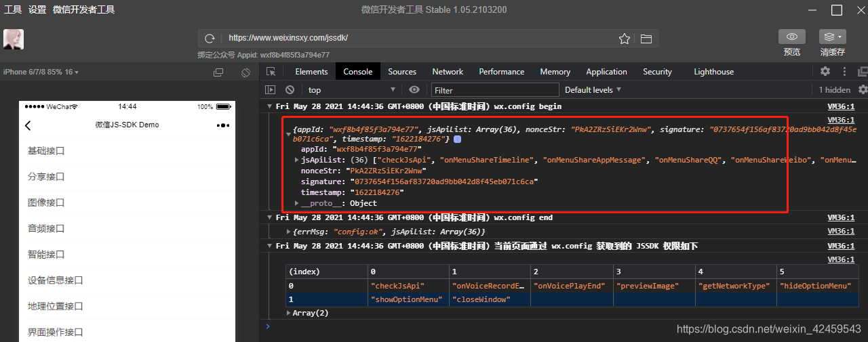Open VM36:1 link on wx.config end row
Image resolution: width=868 pixels, height=342 pixels.
click(x=841, y=218)
